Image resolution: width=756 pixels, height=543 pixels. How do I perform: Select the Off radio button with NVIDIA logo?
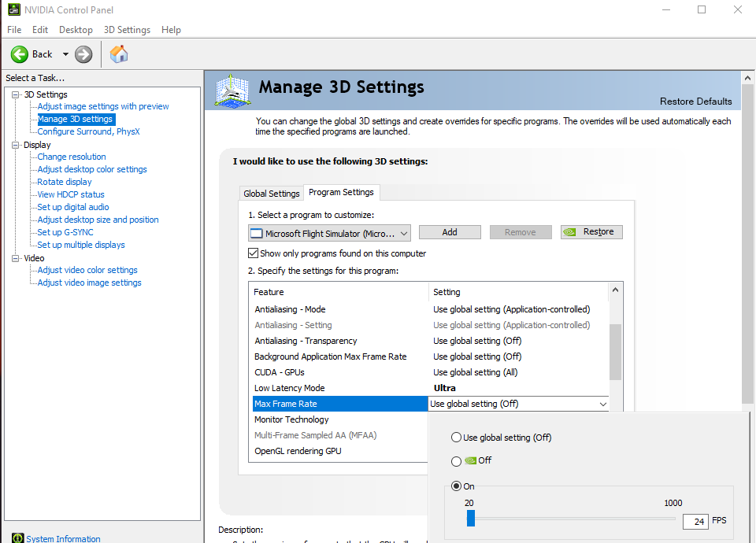click(456, 461)
